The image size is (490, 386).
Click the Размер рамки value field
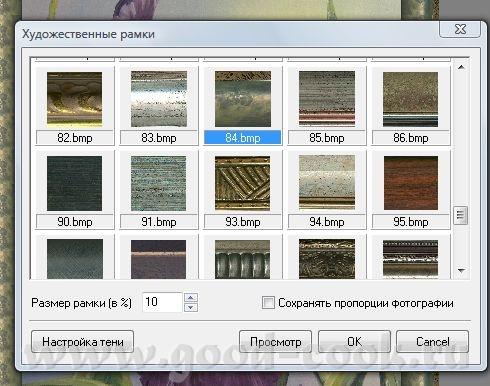point(163,302)
